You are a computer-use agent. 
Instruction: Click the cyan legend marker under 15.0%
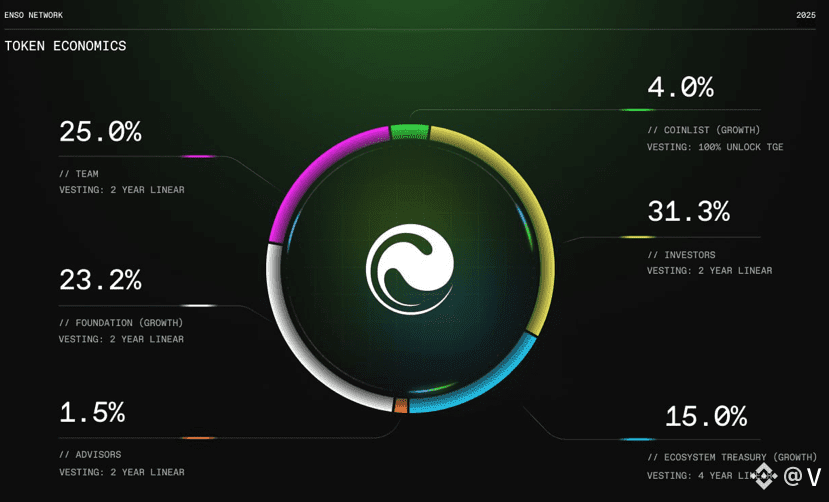(637, 439)
